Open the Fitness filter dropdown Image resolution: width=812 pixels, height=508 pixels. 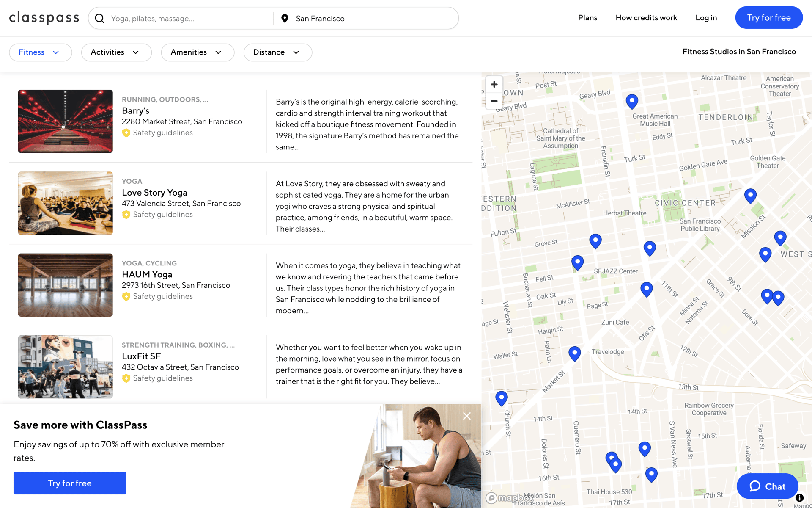click(x=40, y=52)
